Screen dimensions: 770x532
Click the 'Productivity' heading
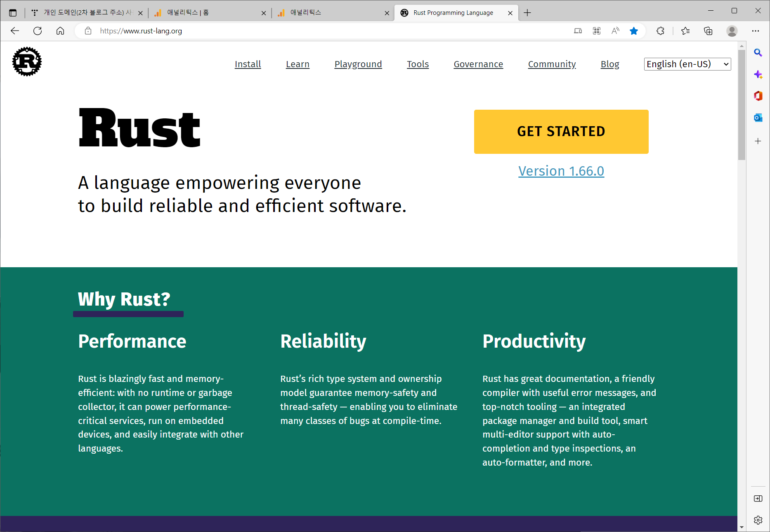point(534,341)
